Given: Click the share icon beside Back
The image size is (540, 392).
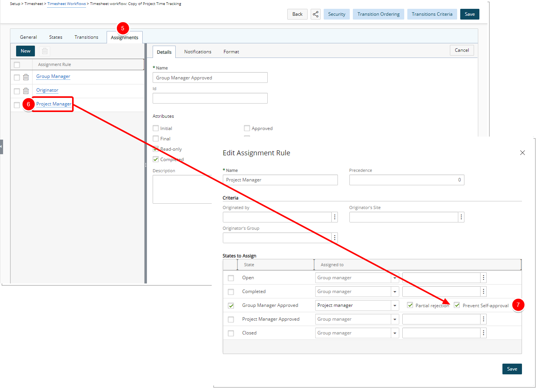Looking at the screenshot, I should pyautogui.click(x=316, y=14).
